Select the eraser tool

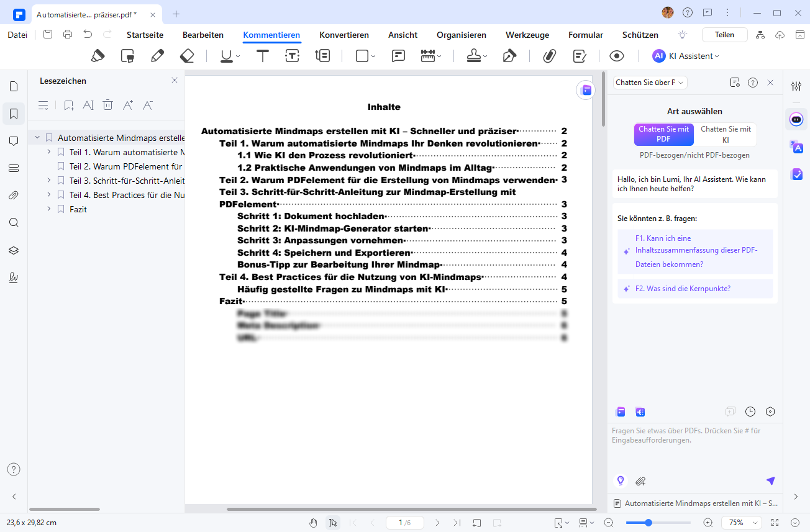(187, 56)
